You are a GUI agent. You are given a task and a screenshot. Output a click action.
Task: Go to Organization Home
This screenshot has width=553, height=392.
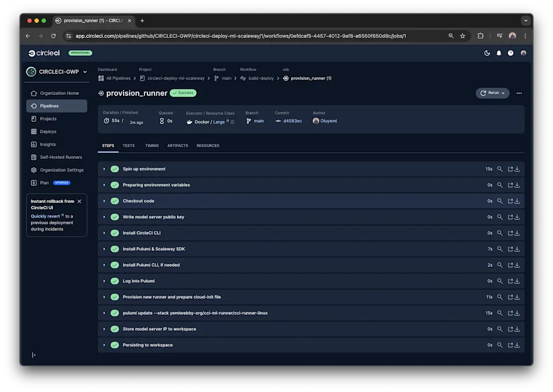point(56,93)
